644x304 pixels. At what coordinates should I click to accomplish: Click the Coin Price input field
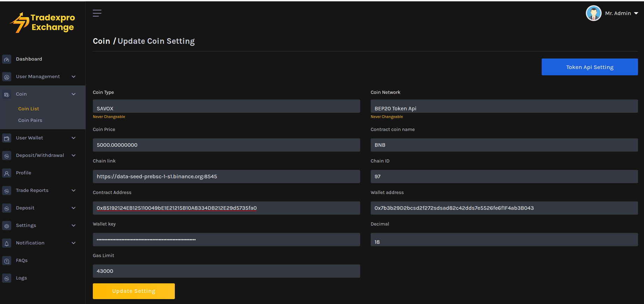(226, 145)
